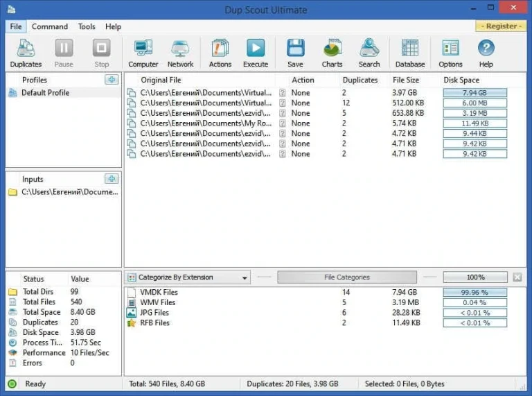Click action icon for 512.00 KB row
Image resolution: width=532 pixels, height=396 pixels.
283,103
